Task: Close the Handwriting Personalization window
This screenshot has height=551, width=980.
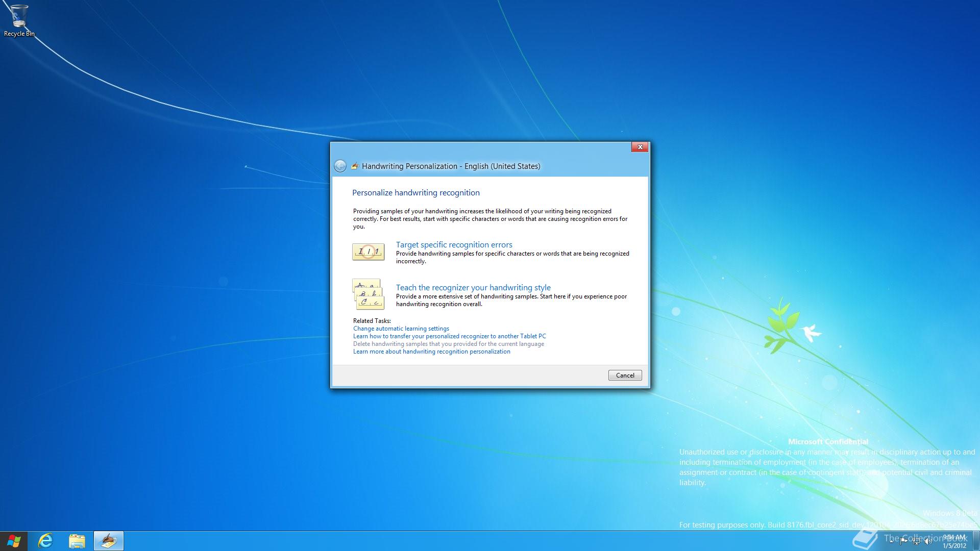Action: pyautogui.click(x=640, y=147)
